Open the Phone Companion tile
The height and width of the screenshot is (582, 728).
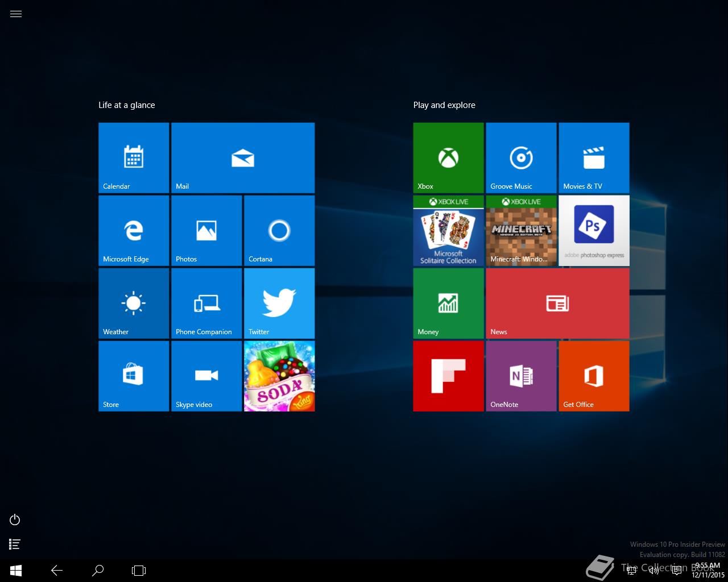pos(206,304)
